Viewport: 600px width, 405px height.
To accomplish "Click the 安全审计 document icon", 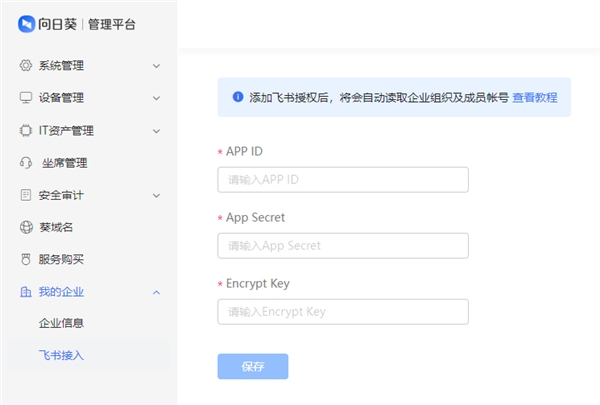I will (26, 195).
